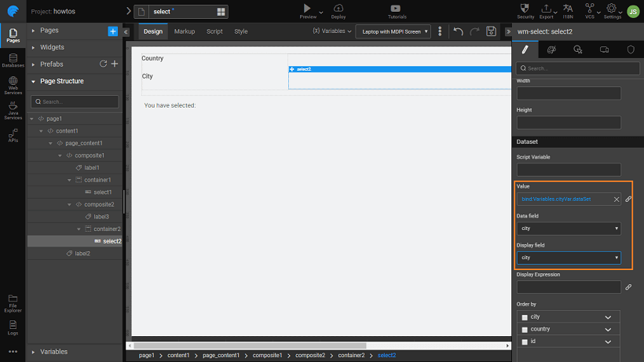Viewport: 644px width, 362px height.
Task: Click the VCS icon
Action: pos(590,10)
